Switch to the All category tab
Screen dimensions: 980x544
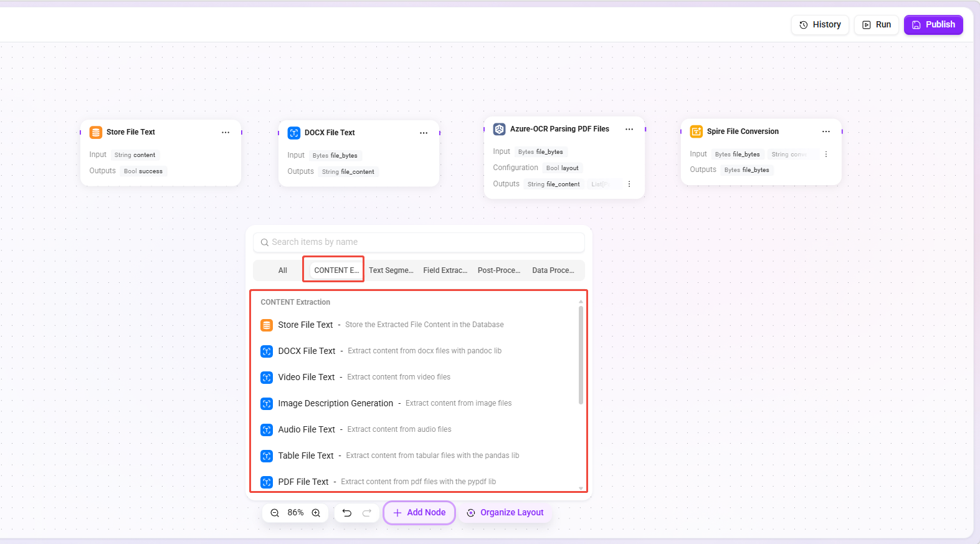(x=283, y=270)
